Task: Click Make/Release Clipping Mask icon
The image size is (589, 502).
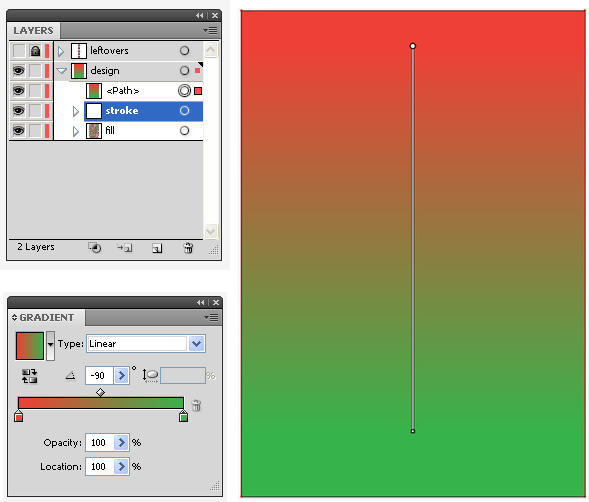Action: click(x=95, y=248)
